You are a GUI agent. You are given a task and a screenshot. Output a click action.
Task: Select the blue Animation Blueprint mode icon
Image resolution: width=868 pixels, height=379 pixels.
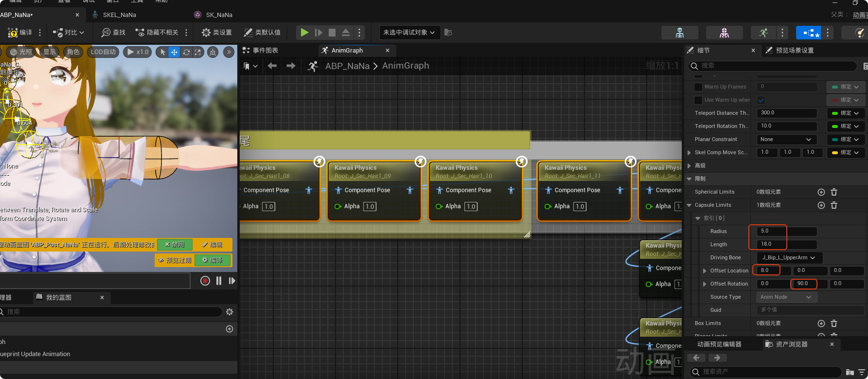click(809, 33)
